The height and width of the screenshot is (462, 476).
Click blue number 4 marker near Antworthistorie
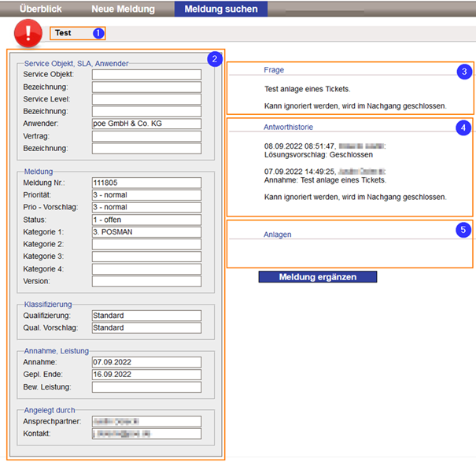point(464,128)
